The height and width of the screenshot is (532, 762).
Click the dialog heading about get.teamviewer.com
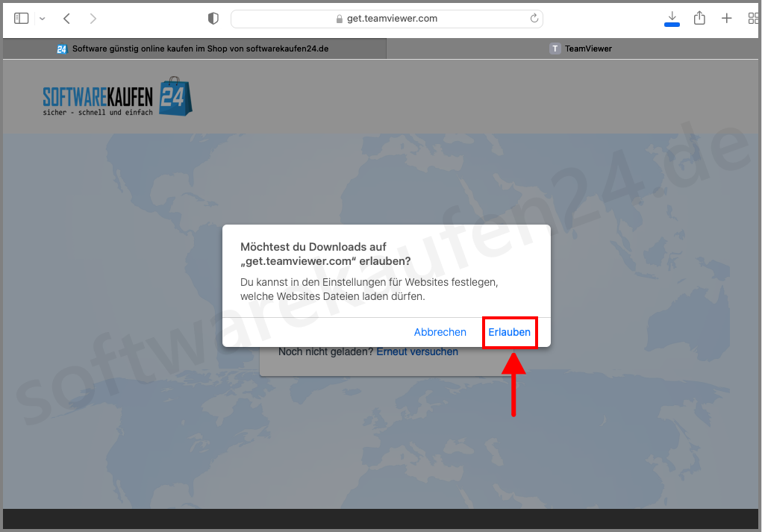tap(325, 254)
